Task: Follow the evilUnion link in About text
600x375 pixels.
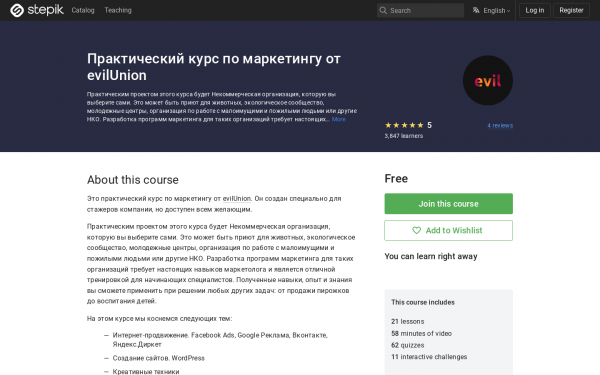Action: [x=236, y=199]
